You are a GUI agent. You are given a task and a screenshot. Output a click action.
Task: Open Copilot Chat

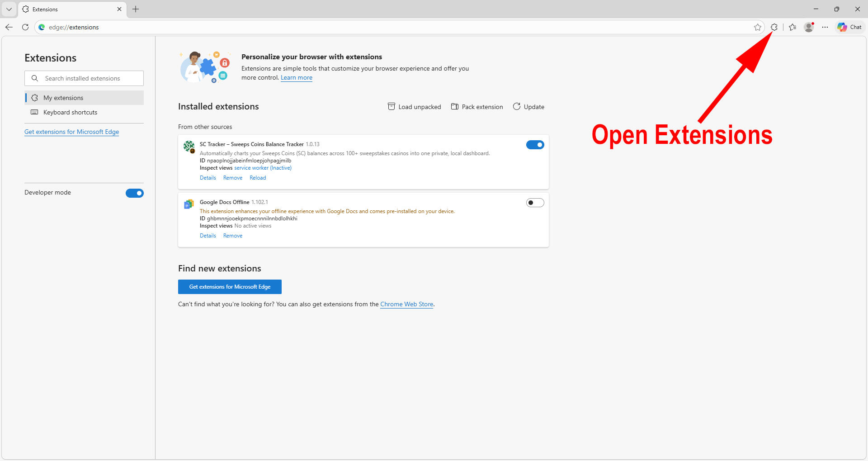pyautogui.click(x=849, y=27)
